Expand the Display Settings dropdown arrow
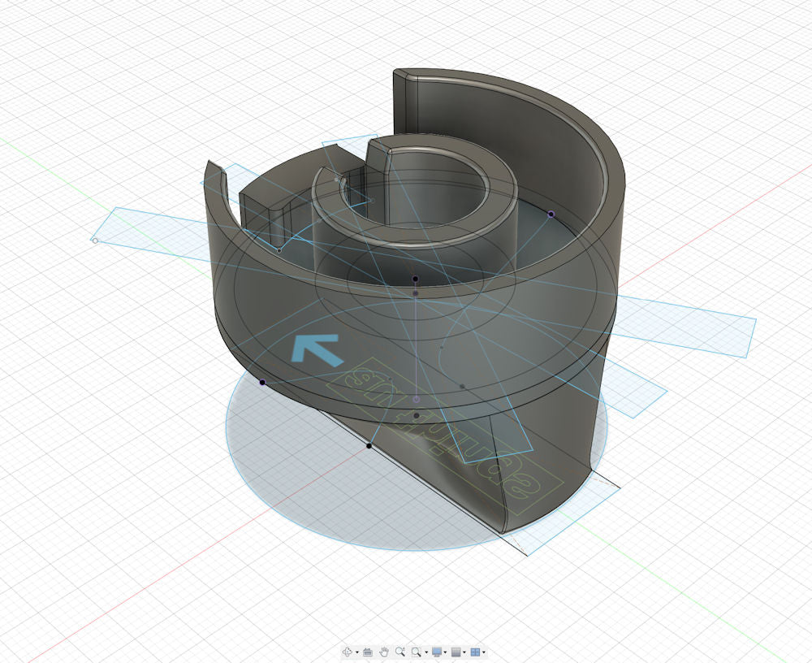 [445, 652]
